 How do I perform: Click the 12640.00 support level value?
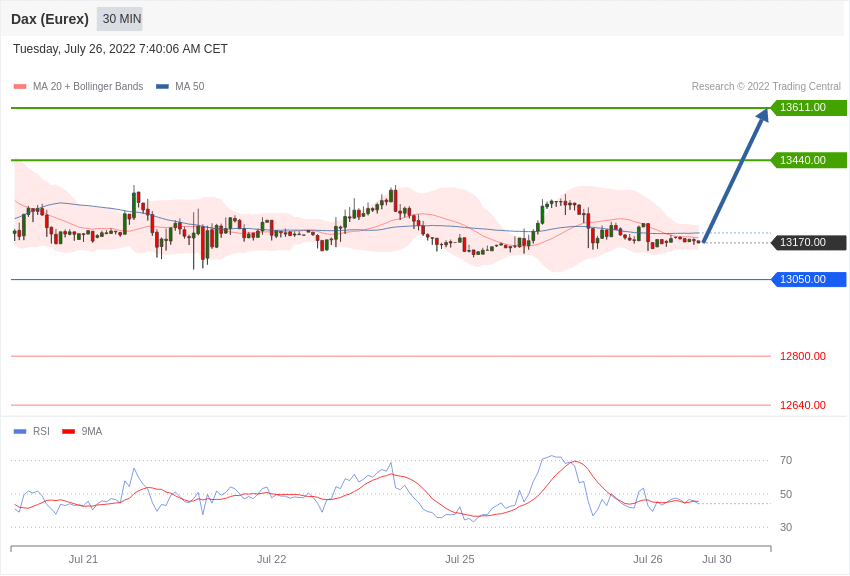803,405
